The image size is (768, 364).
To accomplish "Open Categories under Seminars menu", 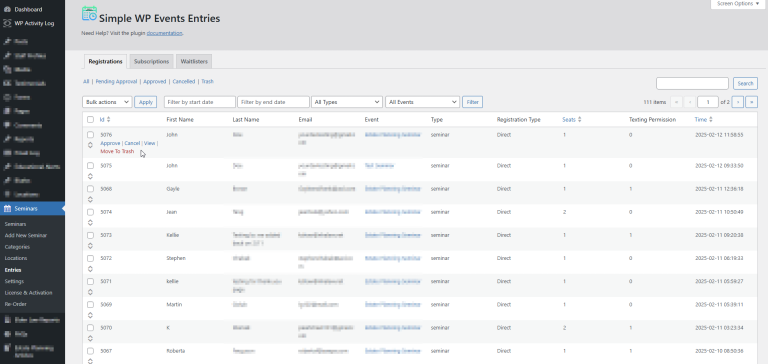I will click(17, 247).
